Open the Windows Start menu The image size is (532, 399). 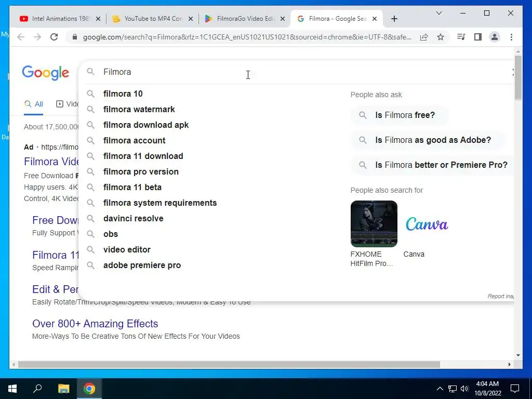pos(12,389)
